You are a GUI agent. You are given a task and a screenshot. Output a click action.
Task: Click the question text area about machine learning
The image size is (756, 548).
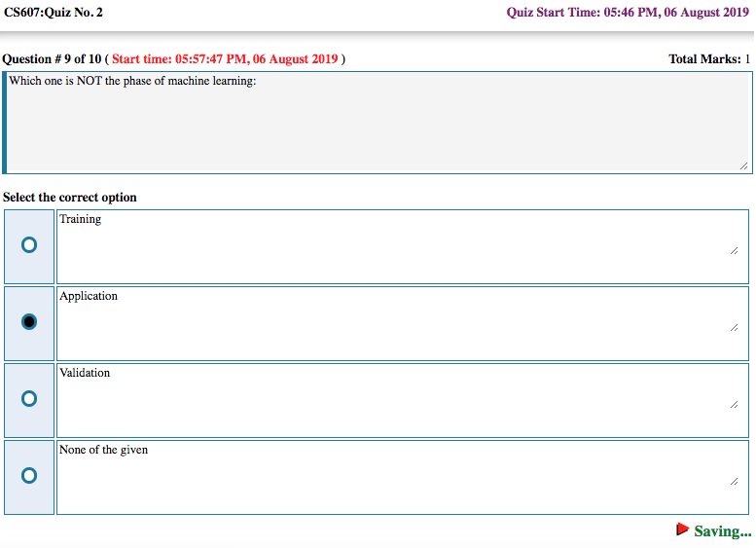(378, 123)
